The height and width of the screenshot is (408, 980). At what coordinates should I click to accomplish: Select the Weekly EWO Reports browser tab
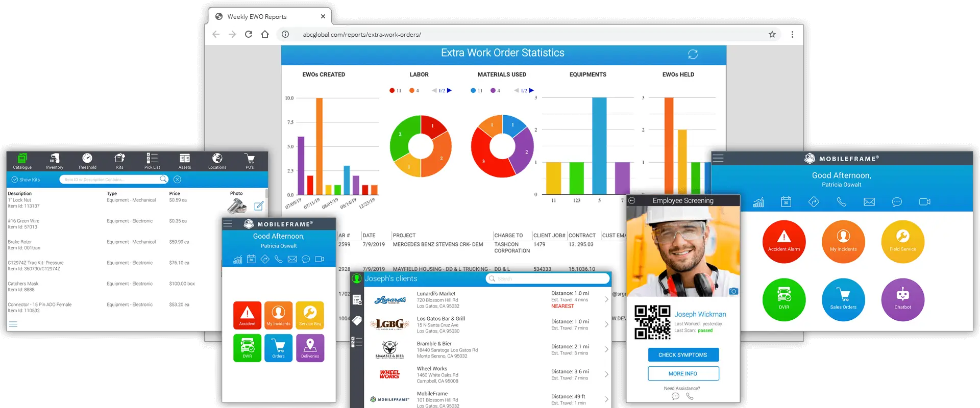tap(269, 16)
